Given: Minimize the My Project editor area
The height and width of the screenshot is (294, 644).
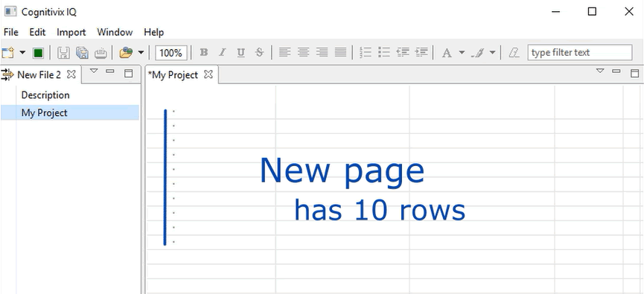Looking at the screenshot, I should [x=616, y=71].
